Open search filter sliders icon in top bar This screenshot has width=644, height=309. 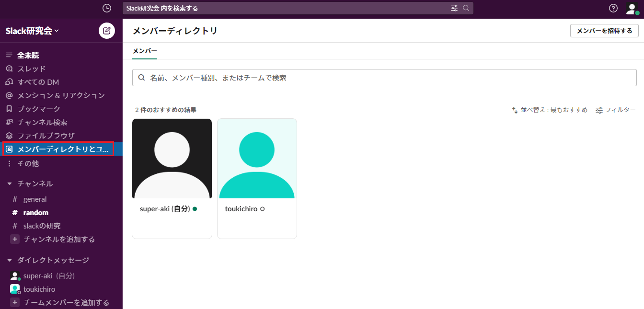(x=454, y=8)
